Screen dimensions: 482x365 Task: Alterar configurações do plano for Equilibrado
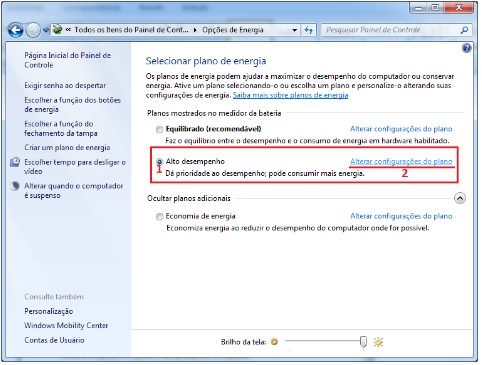pyautogui.click(x=401, y=129)
